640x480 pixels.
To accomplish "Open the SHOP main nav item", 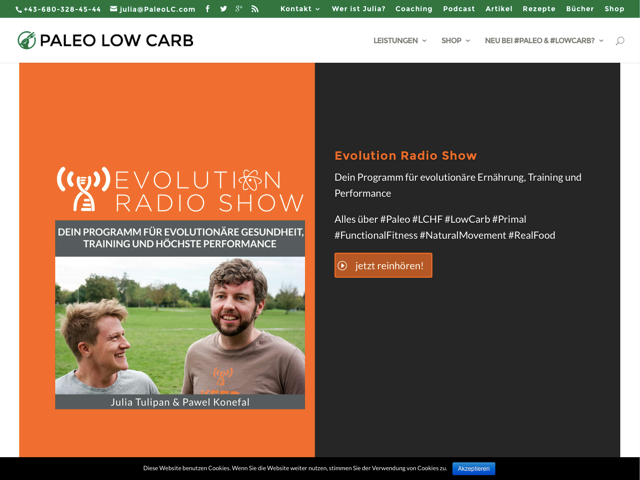I will 451,40.
